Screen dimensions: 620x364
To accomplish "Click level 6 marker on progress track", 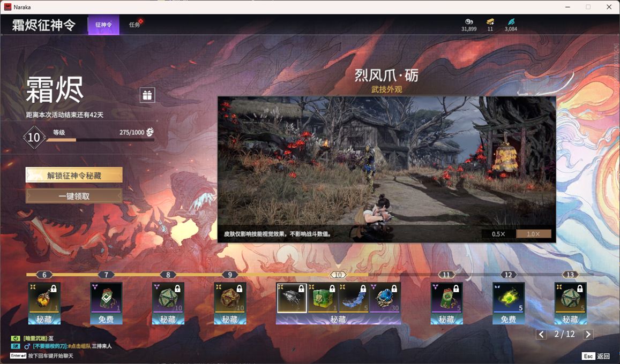I will click(x=44, y=275).
